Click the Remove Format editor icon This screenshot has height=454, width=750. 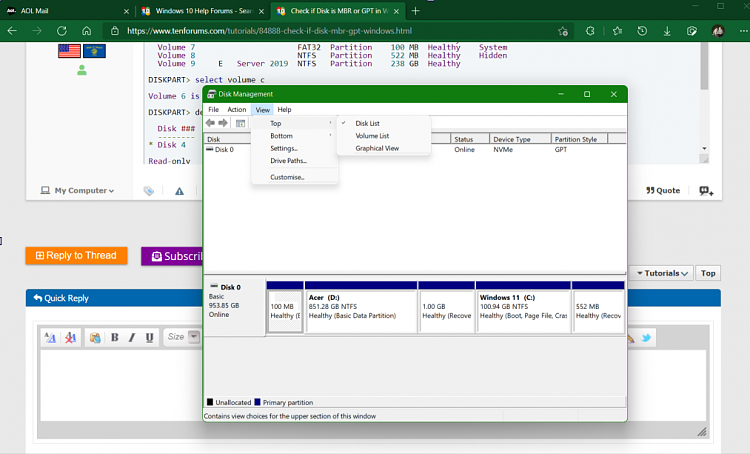(x=71, y=337)
